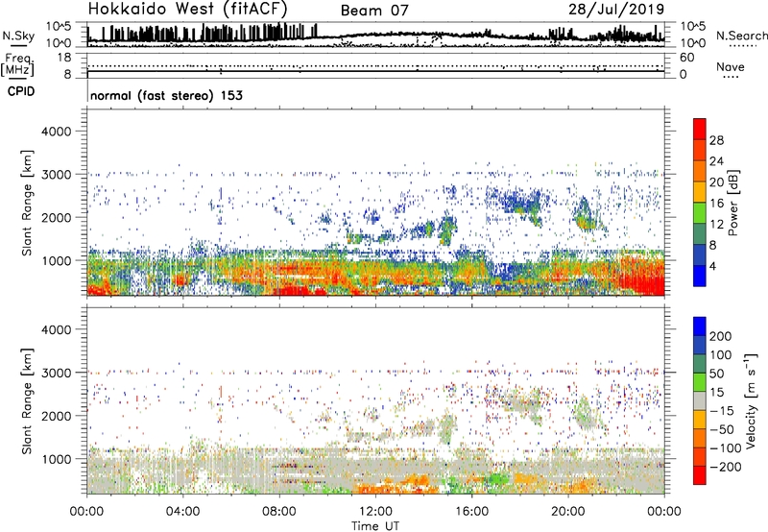This screenshot has height=532, width=768.
Task: Click the "normal (fast stereo) 153" mode text
Action: pyautogui.click(x=166, y=95)
